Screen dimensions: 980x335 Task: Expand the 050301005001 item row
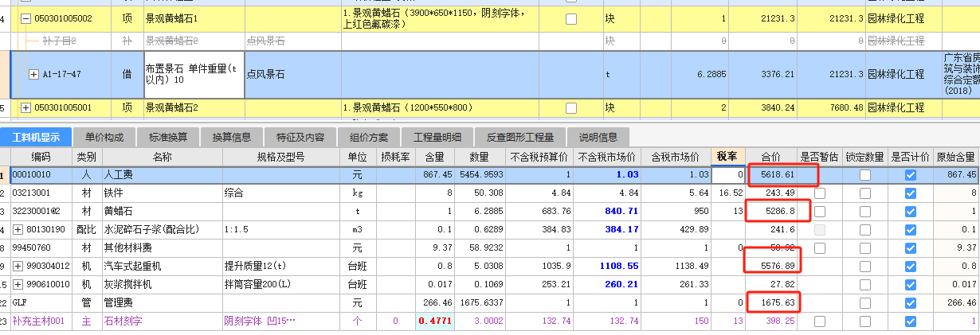point(25,107)
